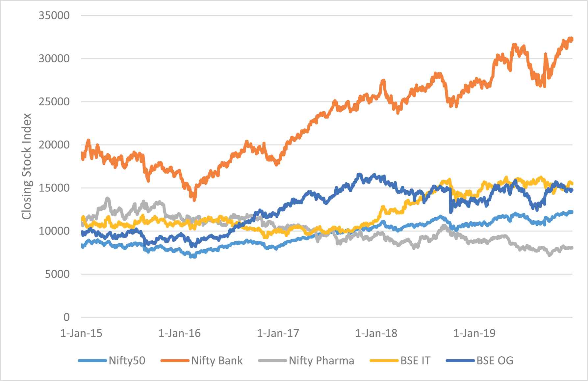Click the orange Nifty Bank legend swatch
Viewport: 588px width, 381px height.
tap(175, 361)
